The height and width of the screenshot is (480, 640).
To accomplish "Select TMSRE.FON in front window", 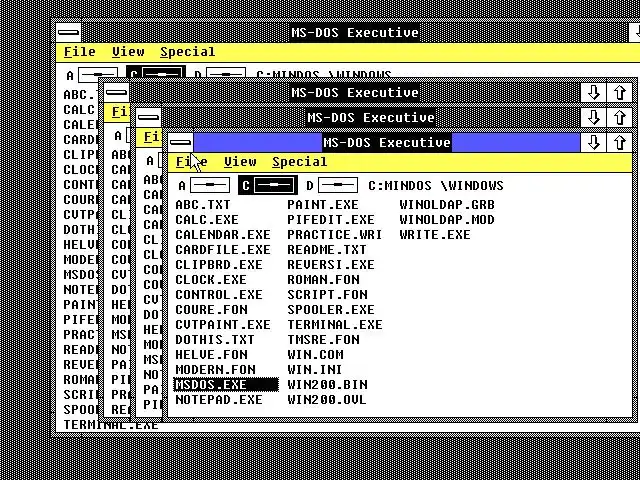I will pos(323,340).
